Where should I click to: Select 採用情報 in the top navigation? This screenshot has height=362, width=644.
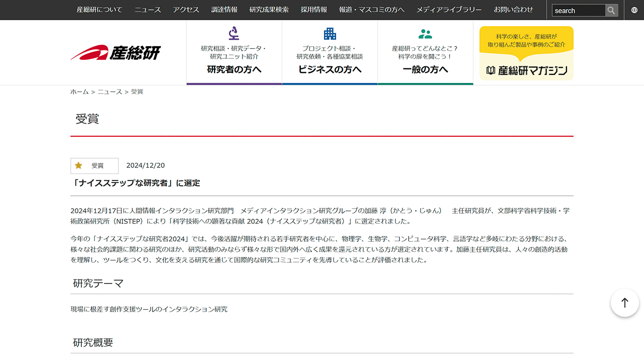[x=314, y=10]
